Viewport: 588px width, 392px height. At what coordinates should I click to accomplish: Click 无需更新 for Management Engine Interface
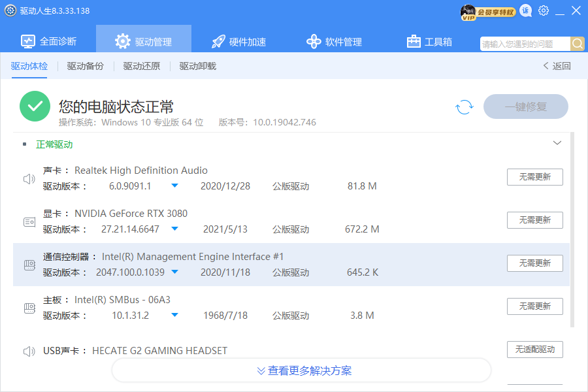coord(534,263)
